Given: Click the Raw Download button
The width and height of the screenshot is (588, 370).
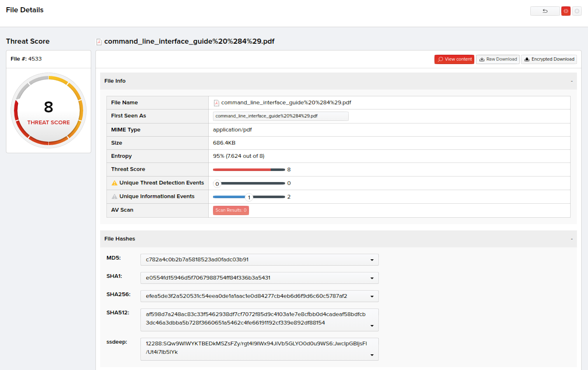Looking at the screenshot, I should [498, 59].
